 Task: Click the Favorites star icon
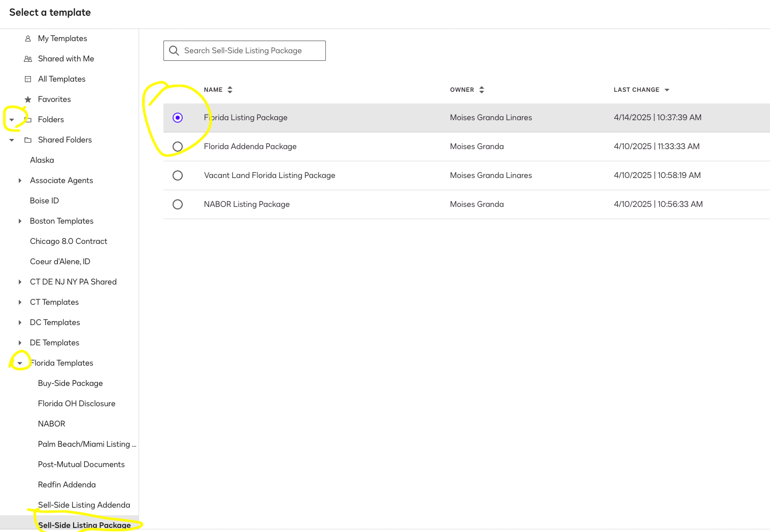click(x=28, y=99)
